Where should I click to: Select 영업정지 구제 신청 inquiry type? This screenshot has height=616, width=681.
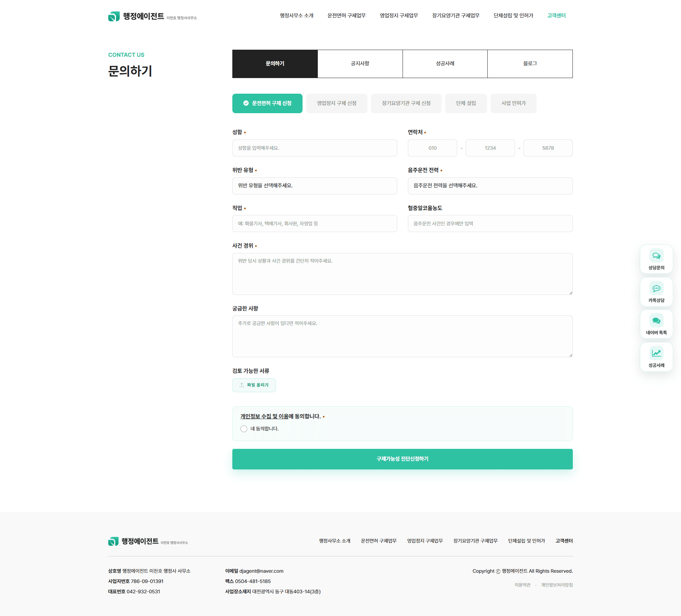click(337, 103)
